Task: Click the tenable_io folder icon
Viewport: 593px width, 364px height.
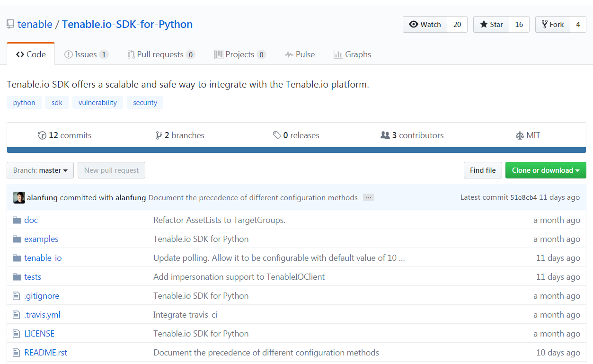Action: (17, 258)
